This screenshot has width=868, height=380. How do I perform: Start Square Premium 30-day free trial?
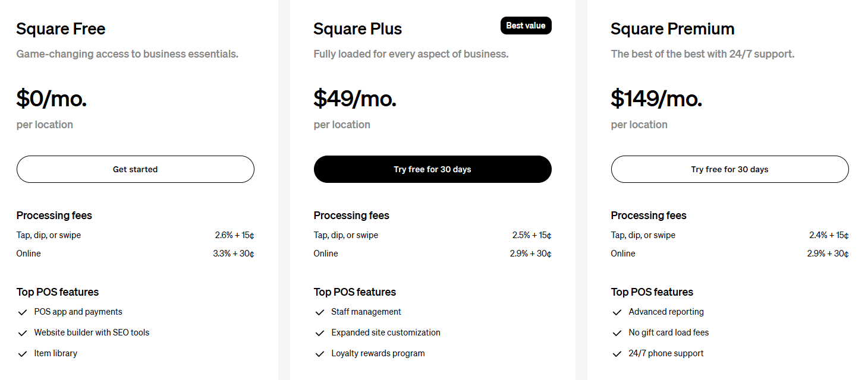point(729,169)
